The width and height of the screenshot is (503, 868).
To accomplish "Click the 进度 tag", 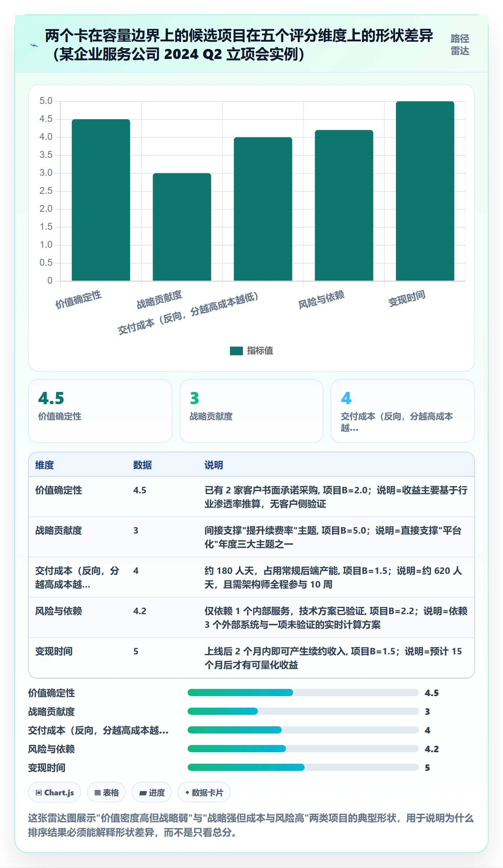I will [x=152, y=792].
